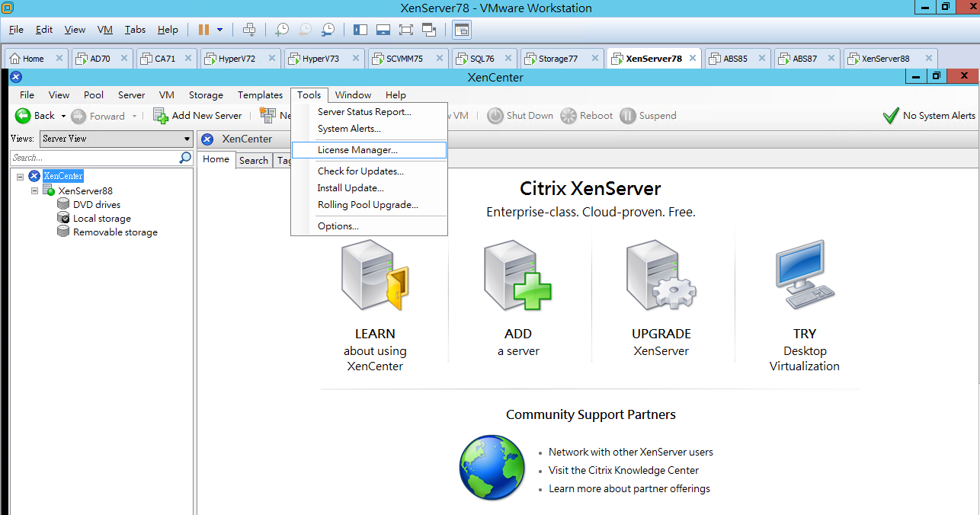Viewport: 980px width, 515px height.
Task: Switch to Unity mode icon
Action: coord(428,30)
